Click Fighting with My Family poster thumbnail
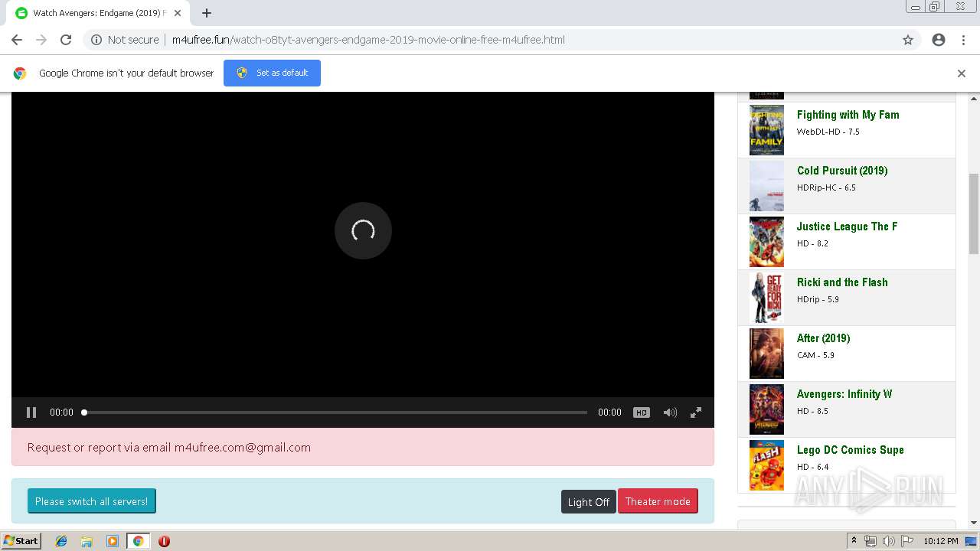The image size is (980, 551). (766, 130)
